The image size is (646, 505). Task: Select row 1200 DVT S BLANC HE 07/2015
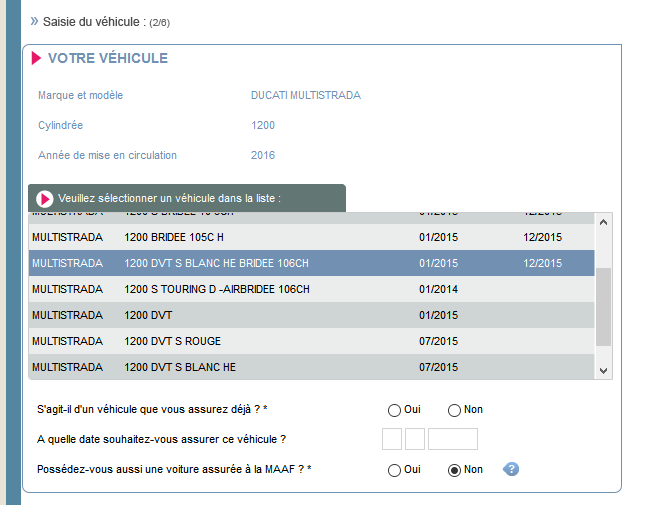(x=311, y=367)
